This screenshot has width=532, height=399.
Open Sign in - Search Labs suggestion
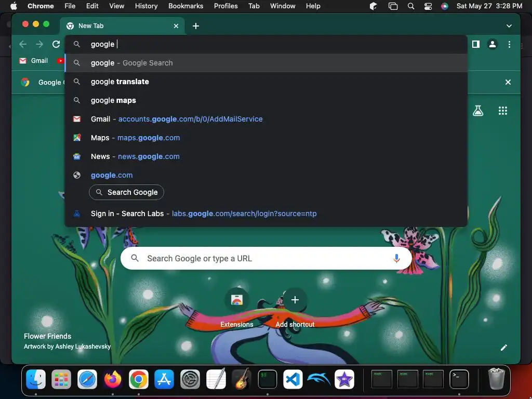266,214
